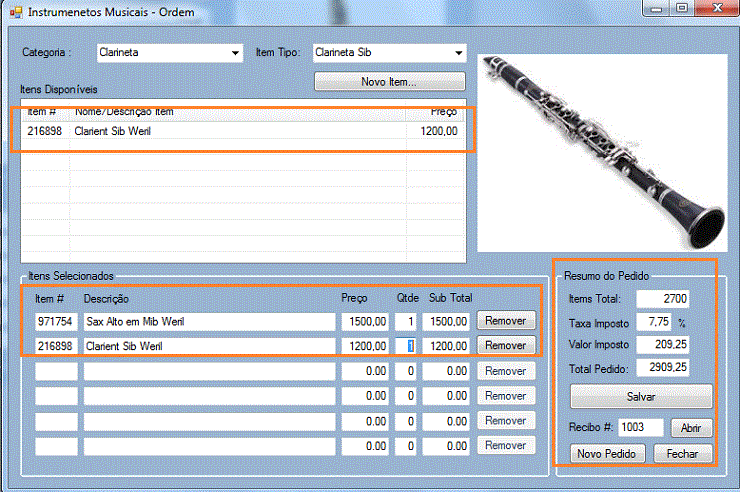Minimize the Instrumenetos Musicais window
This screenshot has height=492, width=740.
pos(656,8)
